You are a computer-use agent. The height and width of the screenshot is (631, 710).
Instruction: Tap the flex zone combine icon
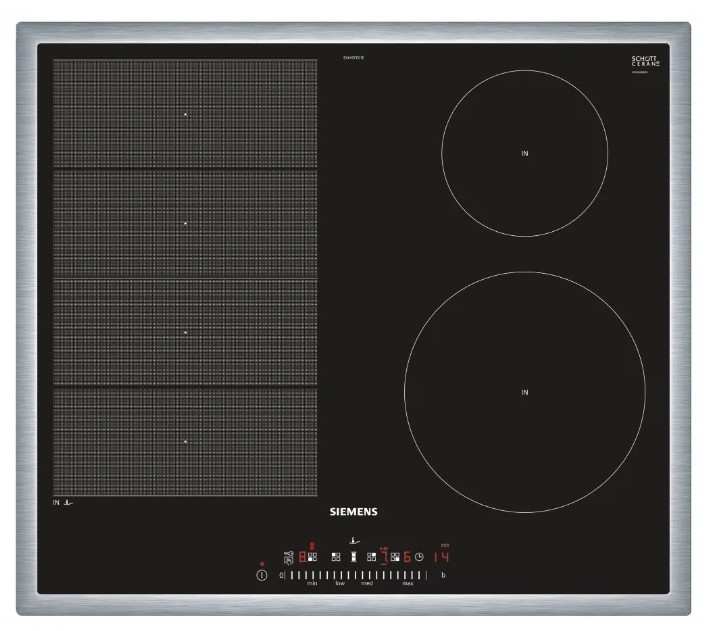(354, 557)
